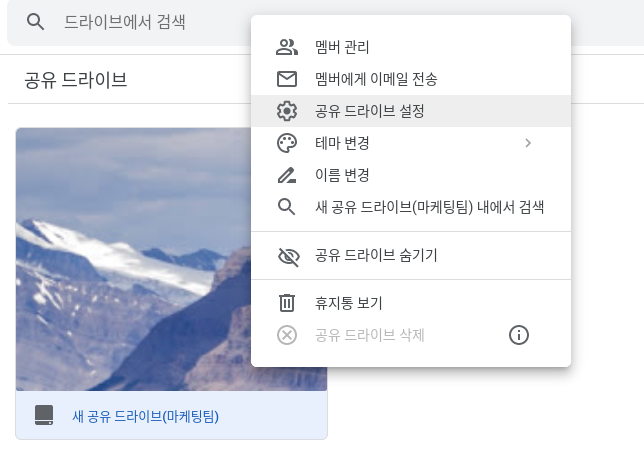Click the pencil icon for rename
This screenshot has height=465, width=644.
click(x=287, y=175)
